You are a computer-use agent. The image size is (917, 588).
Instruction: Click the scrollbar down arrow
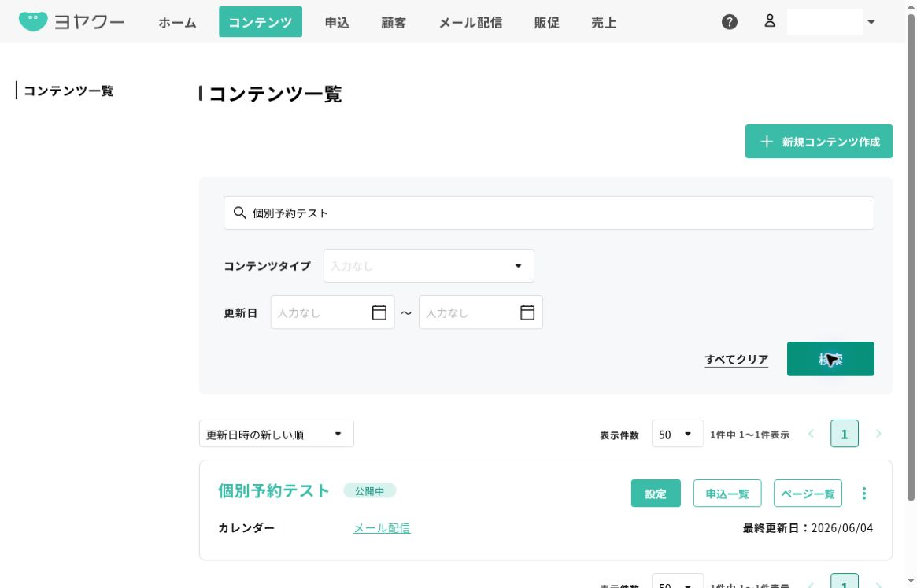tap(911, 581)
